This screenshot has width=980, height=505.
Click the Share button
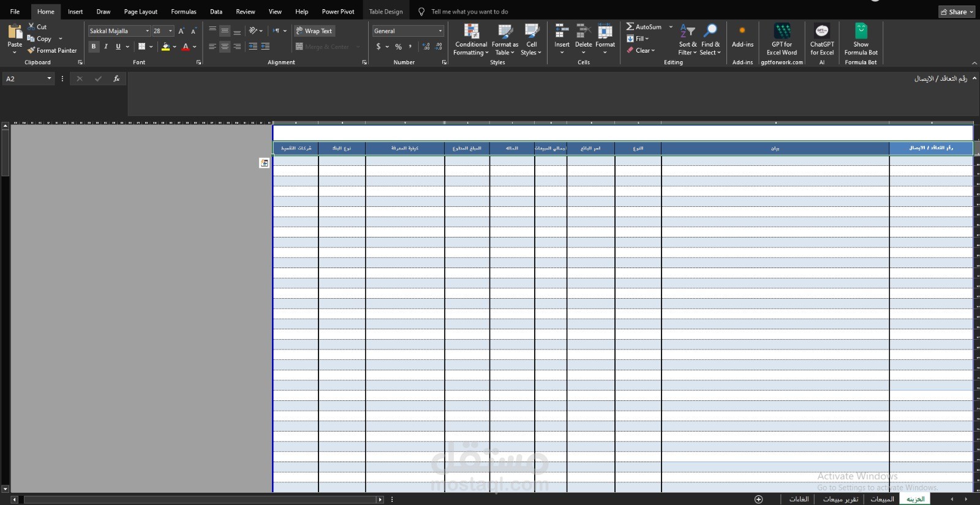[x=957, y=12]
